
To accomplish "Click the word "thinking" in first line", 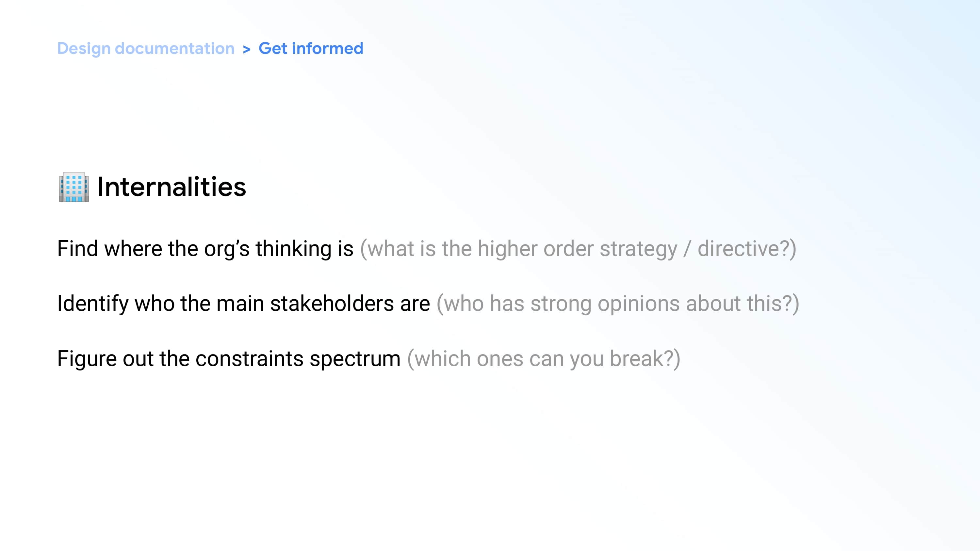I will [293, 249].
